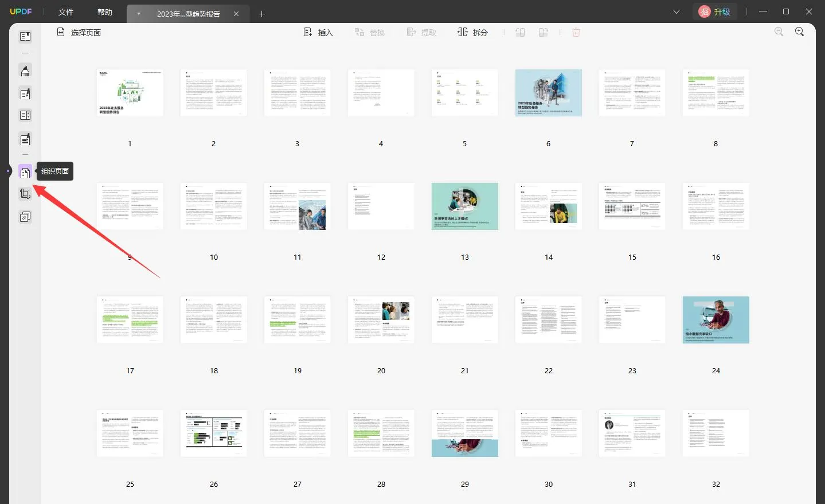Image resolution: width=825 pixels, height=504 pixels.
Task: Open the 文件 menu
Action: [x=66, y=12]
